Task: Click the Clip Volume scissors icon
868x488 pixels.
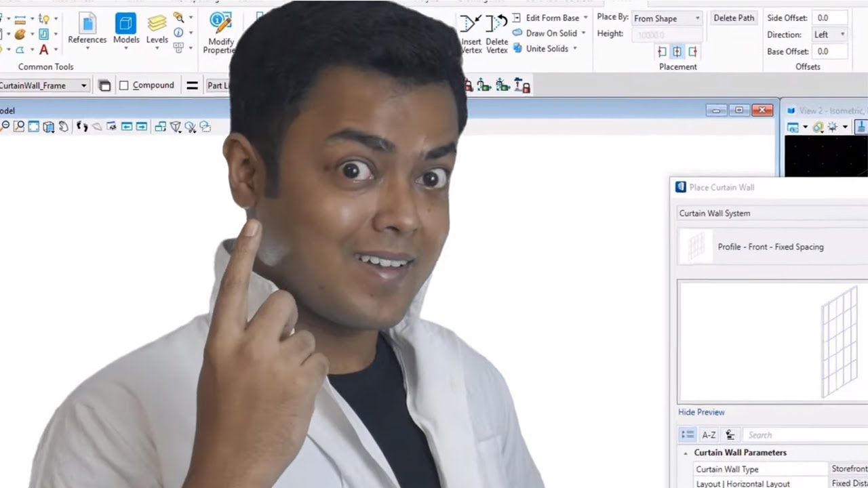Action: tap(191, 127)
